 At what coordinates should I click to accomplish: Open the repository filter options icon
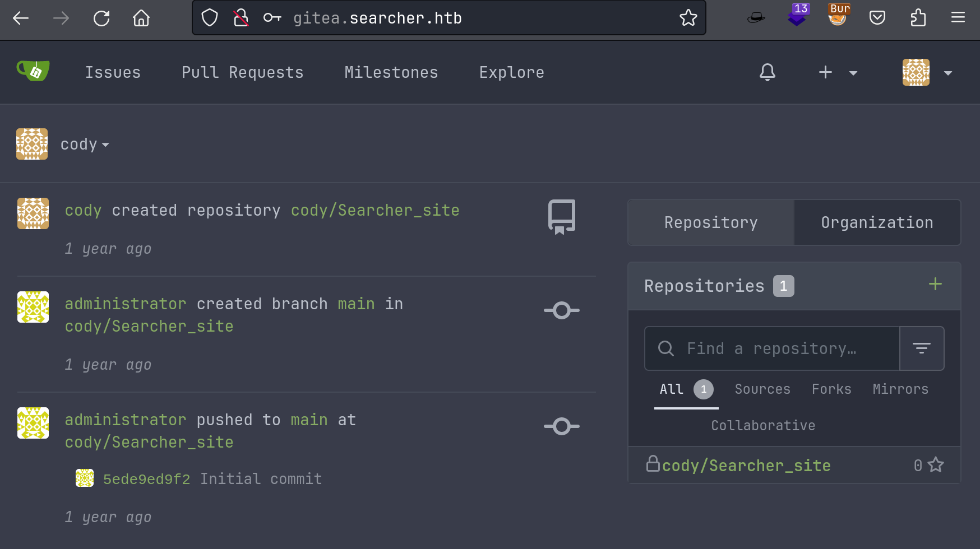click(922, 348)
